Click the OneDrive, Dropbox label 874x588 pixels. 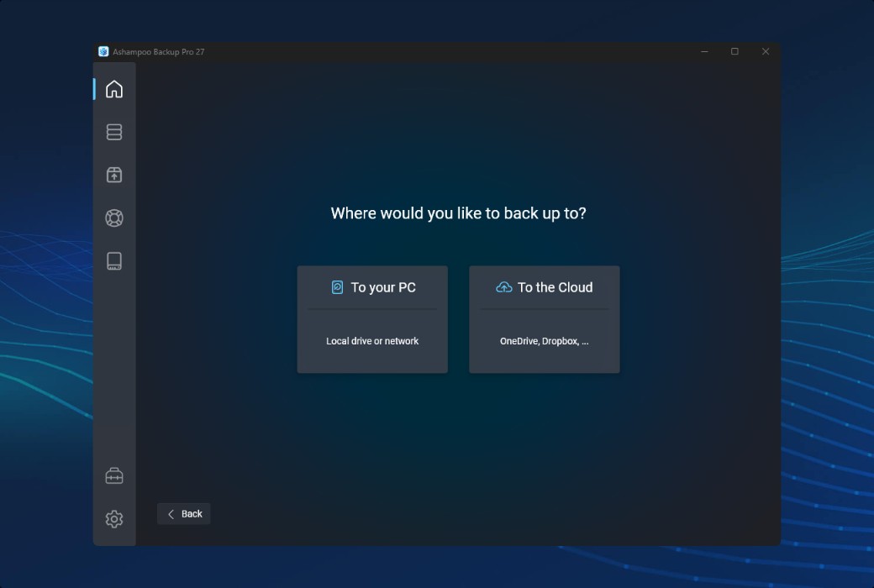tap(544, 340)
